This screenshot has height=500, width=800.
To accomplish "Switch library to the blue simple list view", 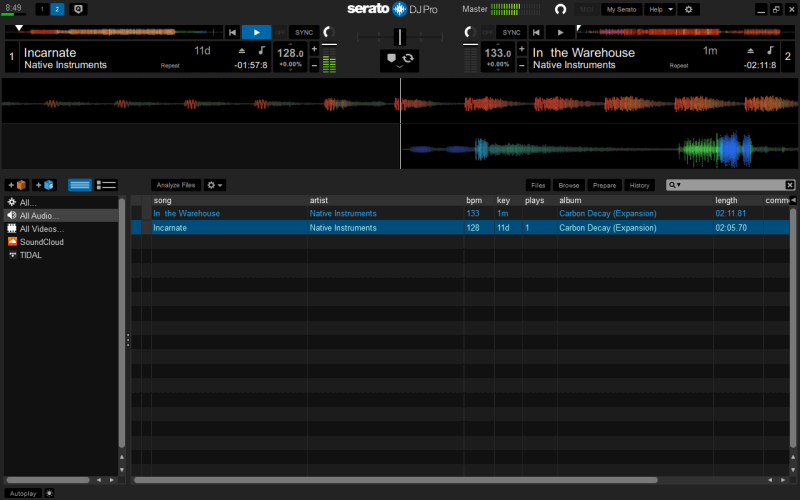I will click(80, 185).
